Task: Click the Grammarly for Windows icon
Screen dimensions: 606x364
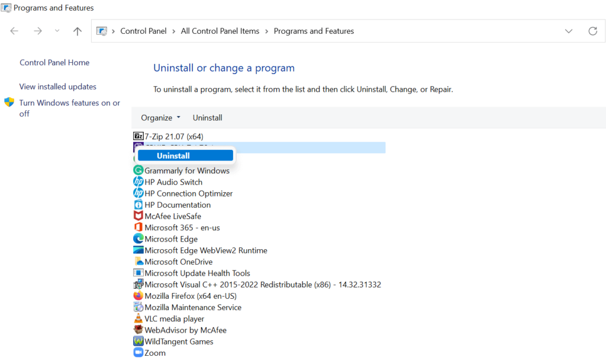Action: (138, 170)
